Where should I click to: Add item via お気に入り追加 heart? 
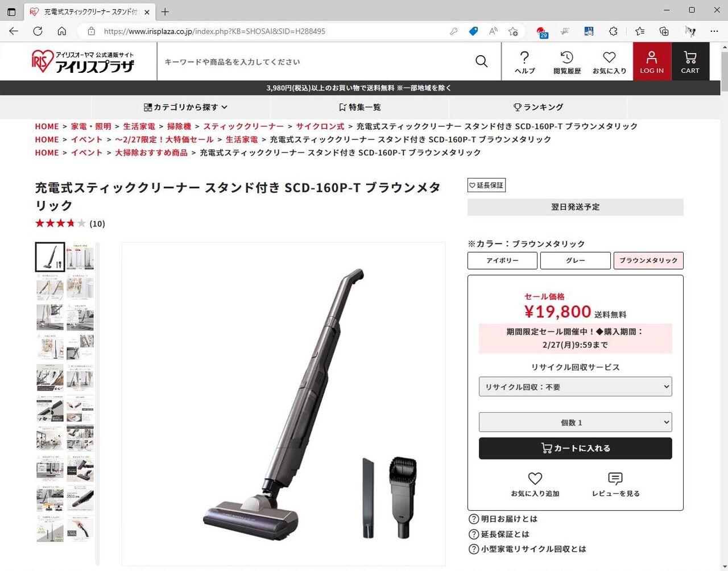click(535, 485)
